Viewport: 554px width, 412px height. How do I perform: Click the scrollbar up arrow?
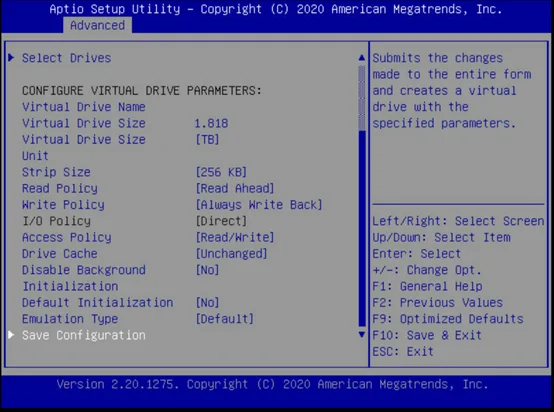click(361, 58)
